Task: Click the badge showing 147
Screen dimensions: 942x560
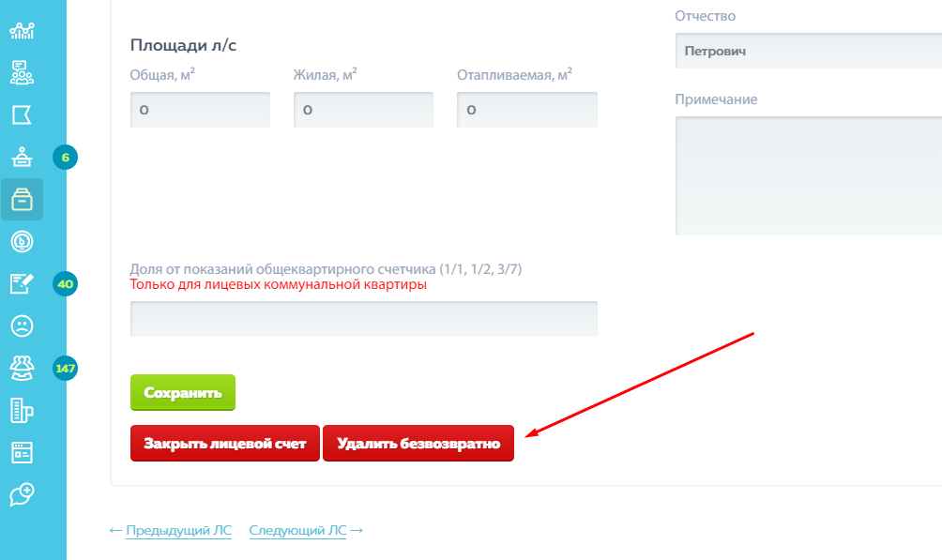Action: (x=65, y=369)
